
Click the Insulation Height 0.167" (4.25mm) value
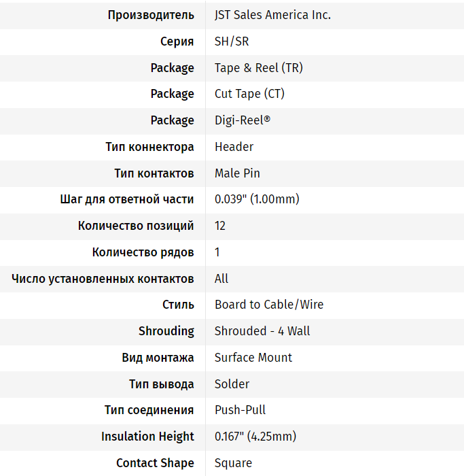click(x=255, y=437)
